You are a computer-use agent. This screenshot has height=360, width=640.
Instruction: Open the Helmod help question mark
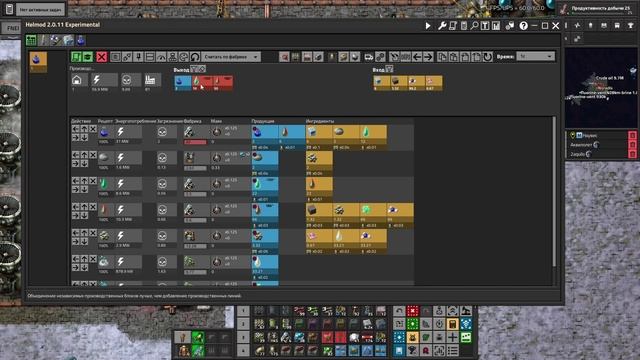tap(523, 26)
